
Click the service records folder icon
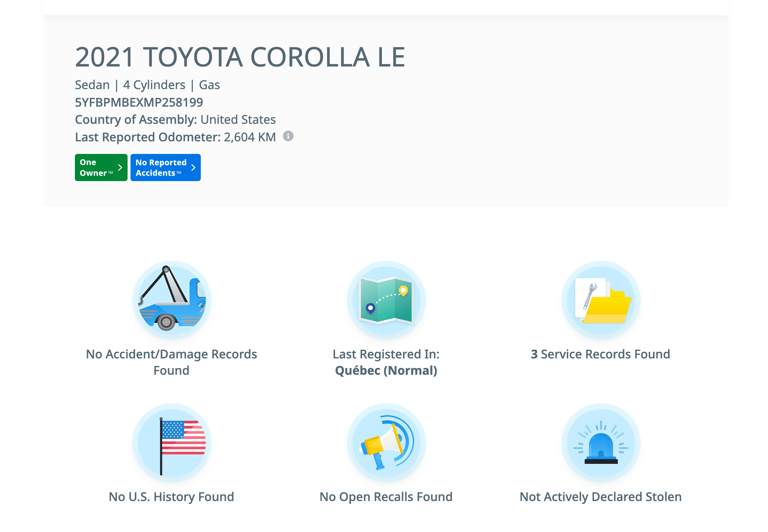coord(601,300)
